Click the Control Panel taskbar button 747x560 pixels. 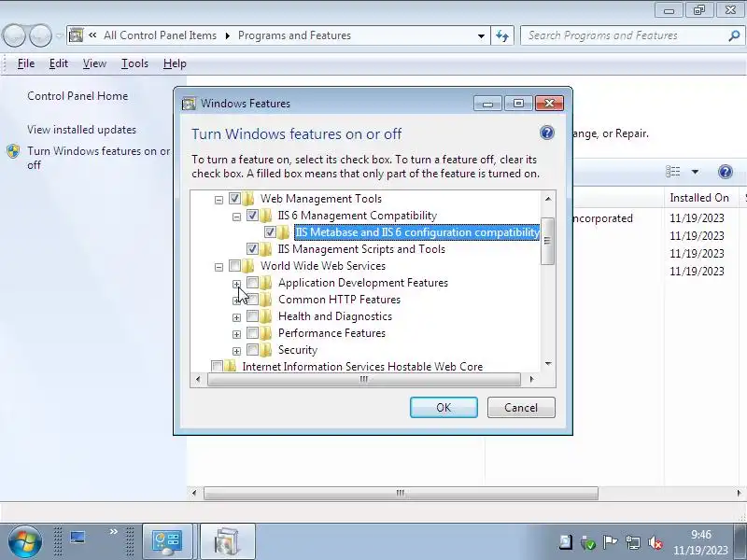[x=167, y=542]
